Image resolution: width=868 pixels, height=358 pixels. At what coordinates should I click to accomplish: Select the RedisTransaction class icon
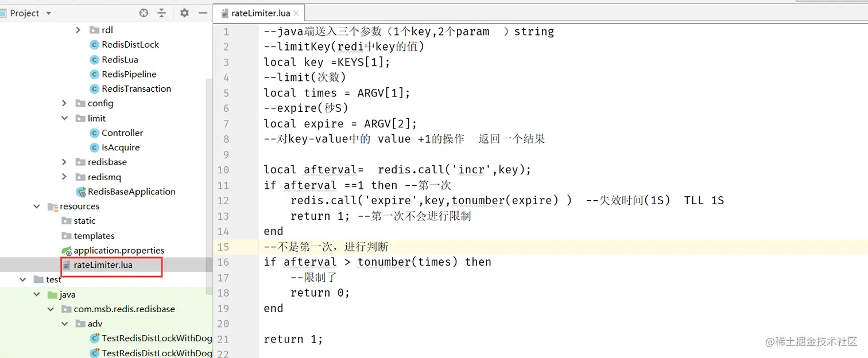coord(95,89)
